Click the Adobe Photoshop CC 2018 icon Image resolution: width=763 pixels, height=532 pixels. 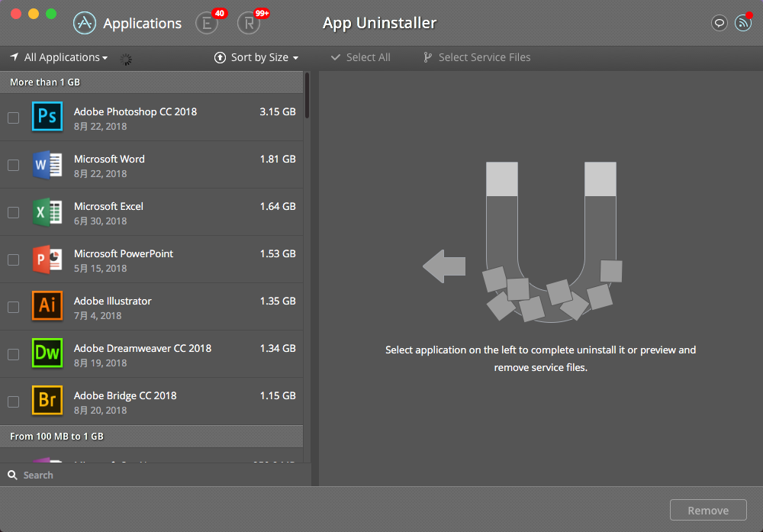tap(47, 117)
